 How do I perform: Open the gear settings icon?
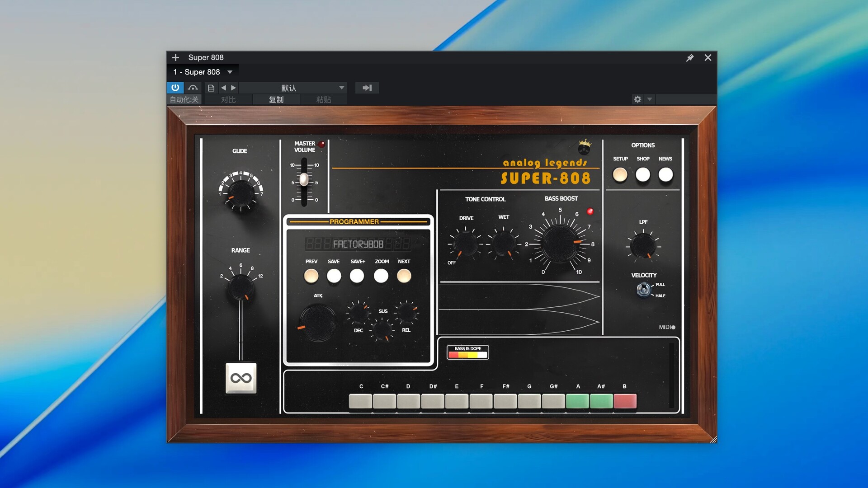[x=637, y=99]
